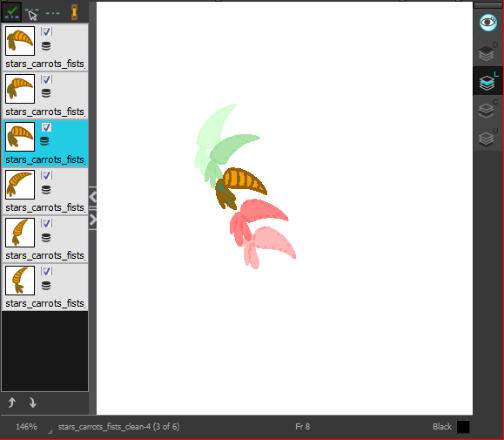This screenshot has height=440, width=504.
Task: Click the orange link chain icon
Action: pyautogui.click(x=74, y=12)
